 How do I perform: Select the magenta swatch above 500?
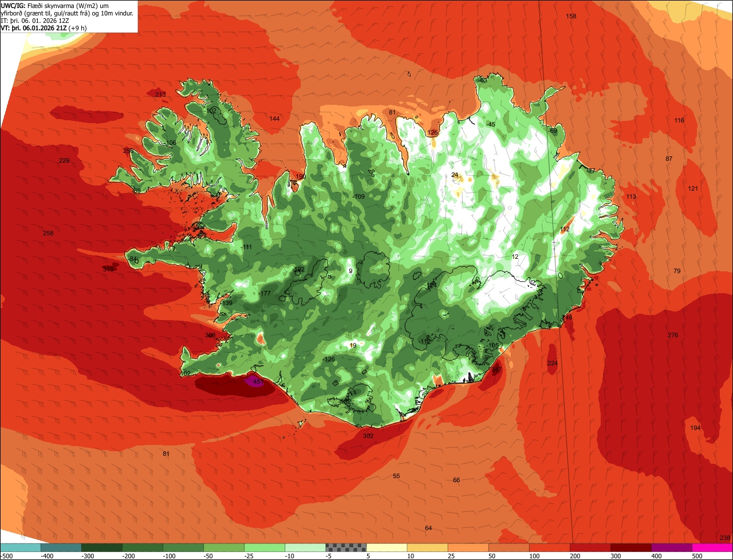712,547
